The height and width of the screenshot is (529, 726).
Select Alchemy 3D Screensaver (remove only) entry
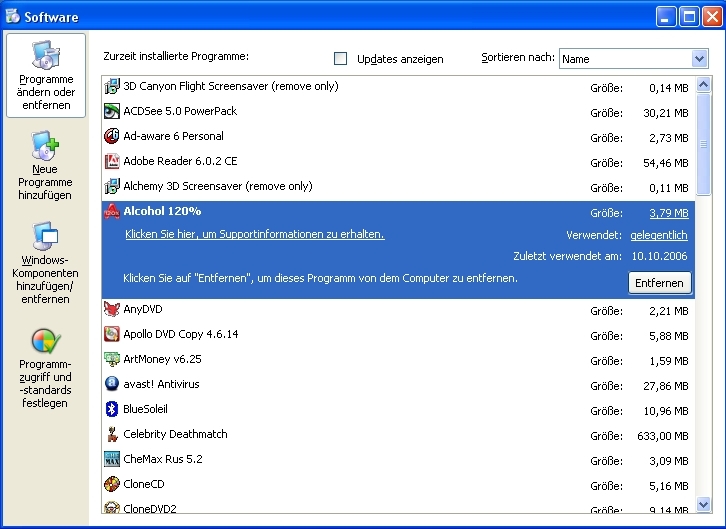(398, 187)
